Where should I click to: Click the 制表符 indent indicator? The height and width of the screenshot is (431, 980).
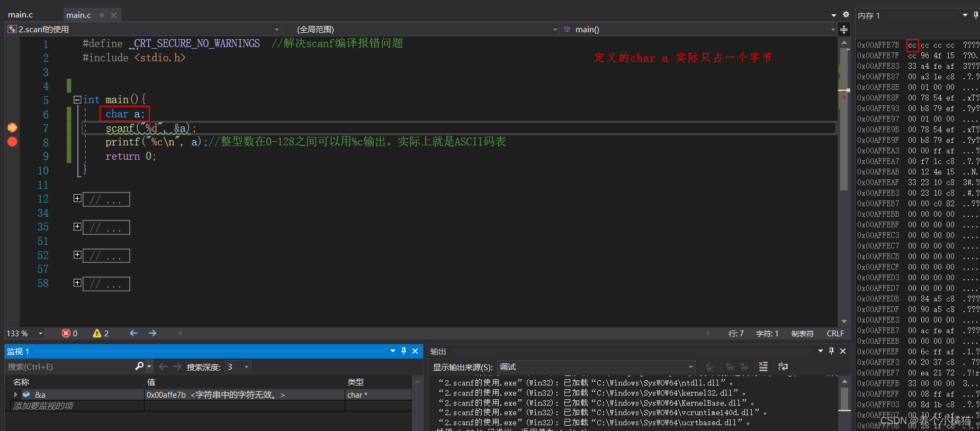802,334
